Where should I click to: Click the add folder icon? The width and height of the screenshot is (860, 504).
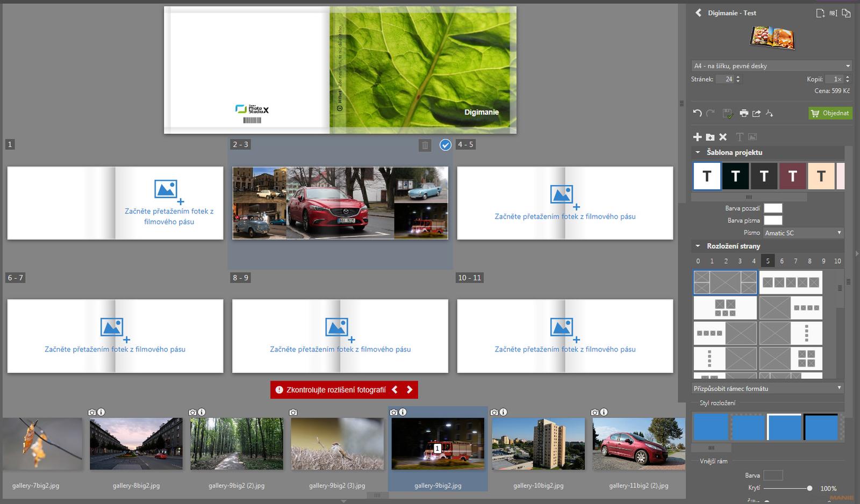(x=710, y=137)
